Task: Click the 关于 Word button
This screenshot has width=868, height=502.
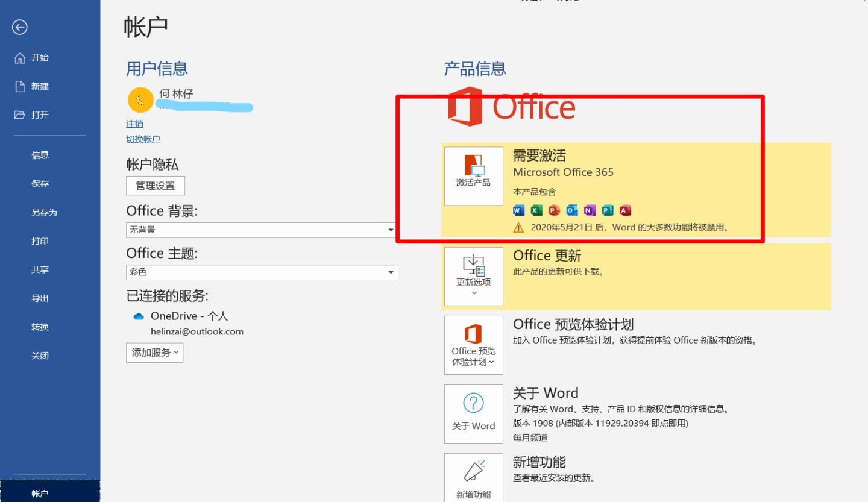Action: coord(474,414)
